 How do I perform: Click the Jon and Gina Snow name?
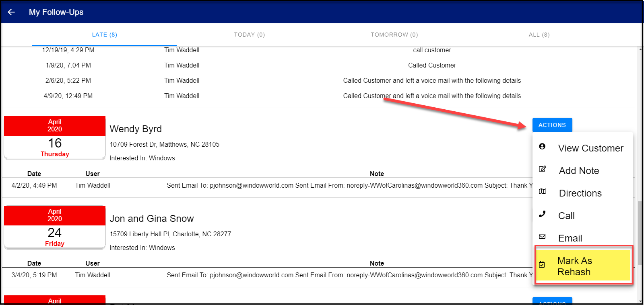coord(152,219)
